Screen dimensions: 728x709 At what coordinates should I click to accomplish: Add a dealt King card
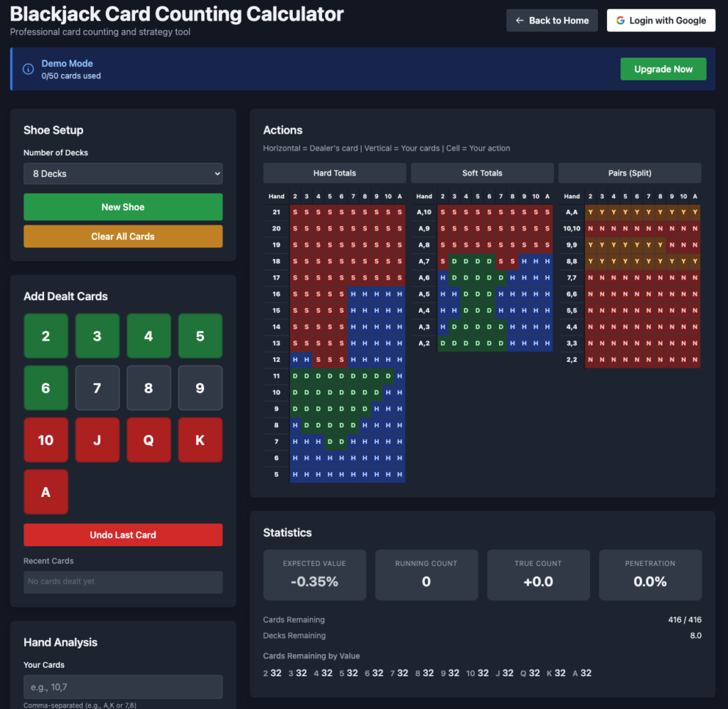(200, 439)
